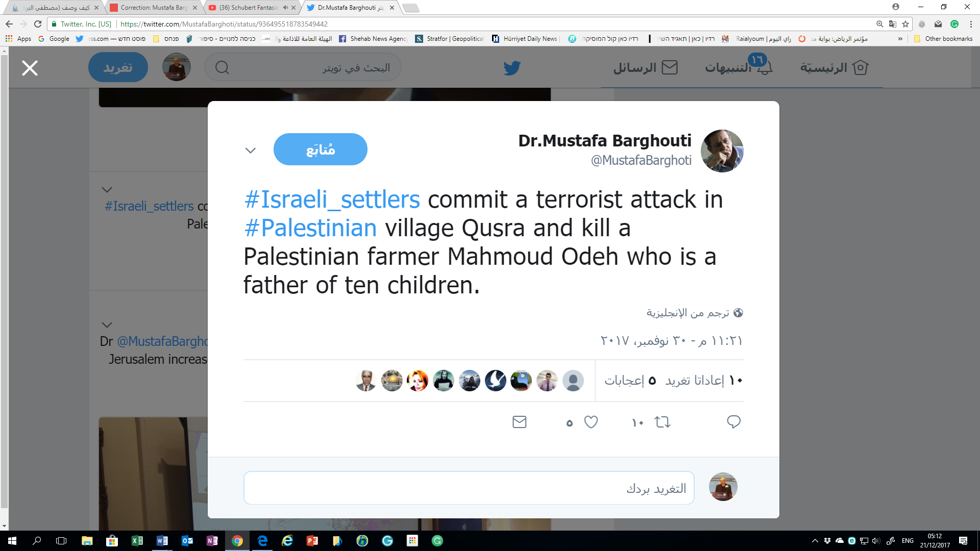Viewport: 980px width, 551px height.
Task: Bookmark page with star icon
Action: (905, 24)
